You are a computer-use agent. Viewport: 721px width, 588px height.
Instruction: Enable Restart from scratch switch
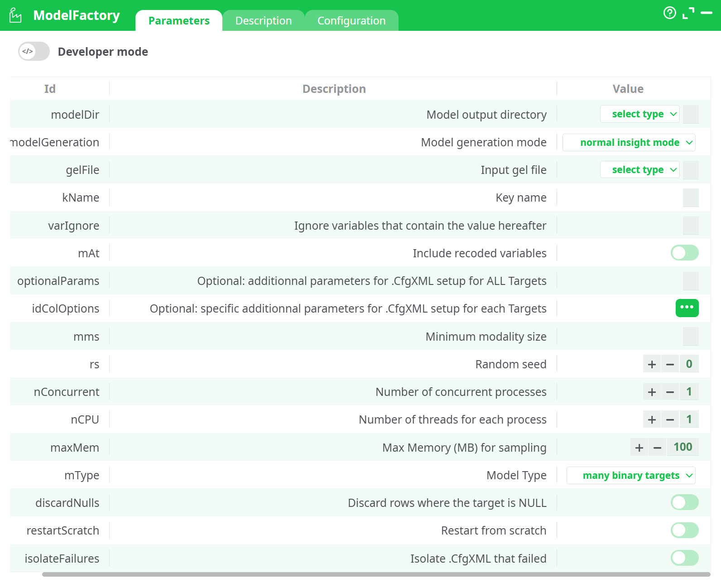pos(684,530)
